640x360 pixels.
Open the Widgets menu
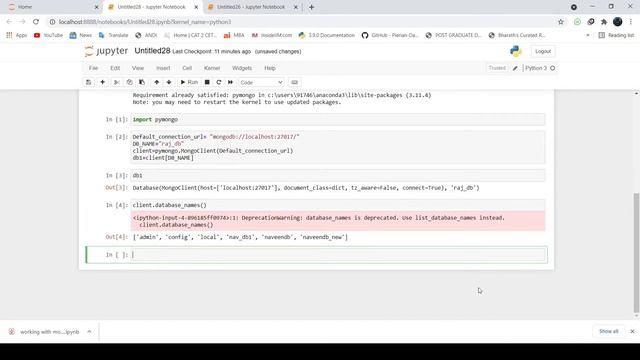click(x=242, y=68)
